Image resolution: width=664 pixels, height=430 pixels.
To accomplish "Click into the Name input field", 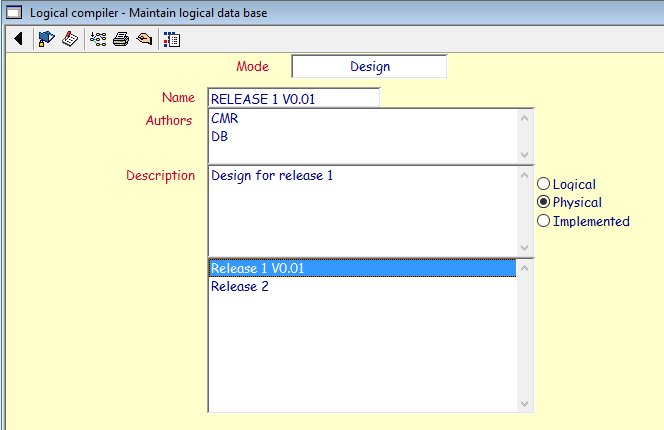I will (294, 98).
